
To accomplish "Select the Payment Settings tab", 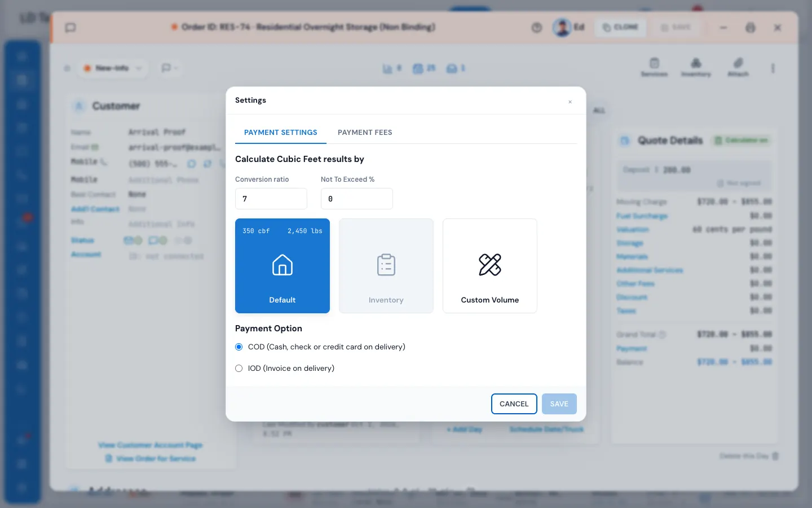I will pyautogui.click(x=280, y=132).
